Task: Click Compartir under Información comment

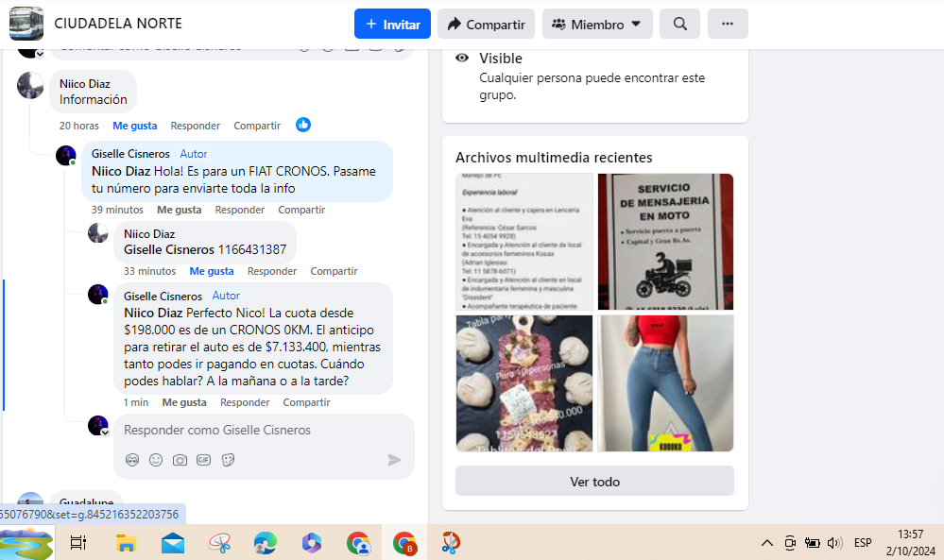Action: pyautogui.click(x=257, y=126)
